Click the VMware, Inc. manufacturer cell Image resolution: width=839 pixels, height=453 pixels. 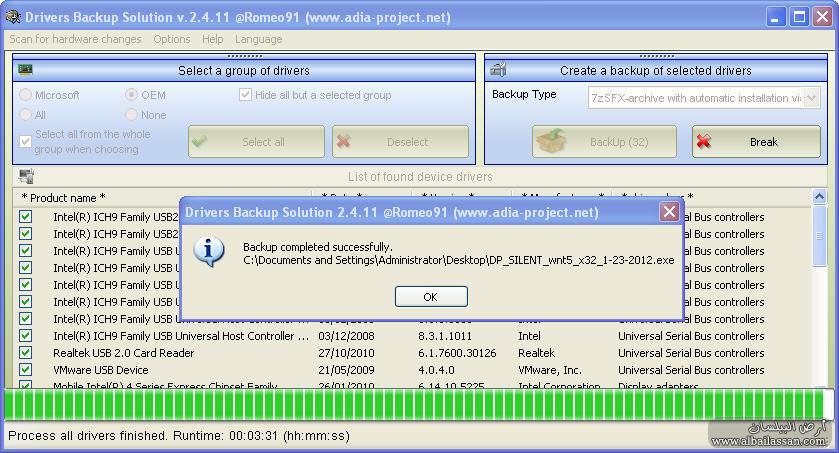[550, 370]
